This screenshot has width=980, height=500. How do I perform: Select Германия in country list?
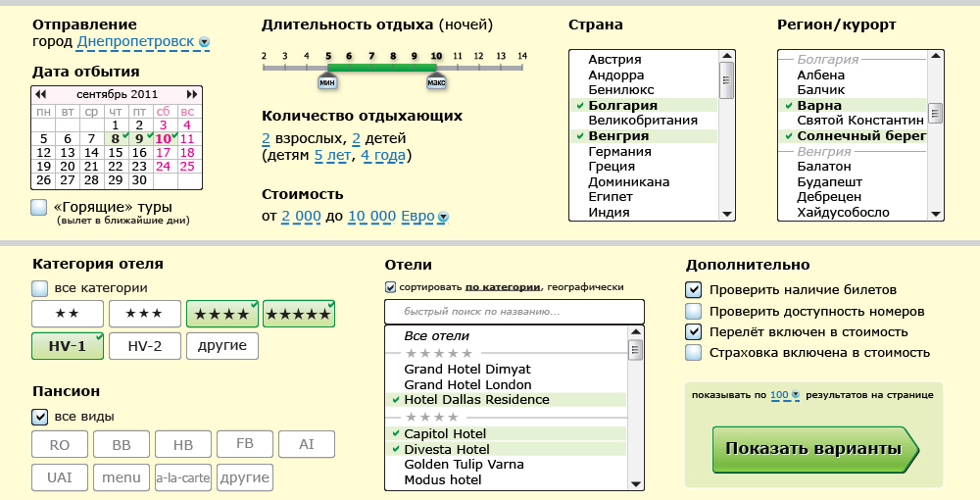pyautogui.click(x=619, y=151)
